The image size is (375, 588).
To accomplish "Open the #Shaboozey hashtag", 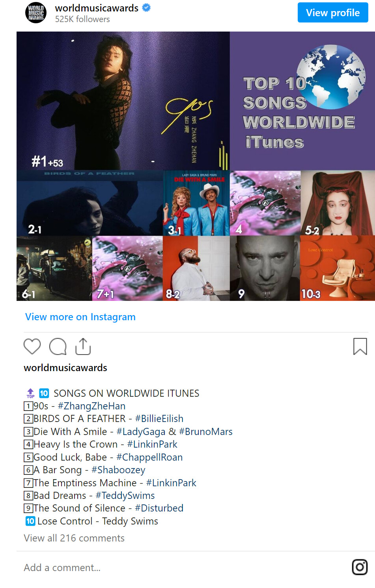I will pyautogui.click(x=118, y=470).
